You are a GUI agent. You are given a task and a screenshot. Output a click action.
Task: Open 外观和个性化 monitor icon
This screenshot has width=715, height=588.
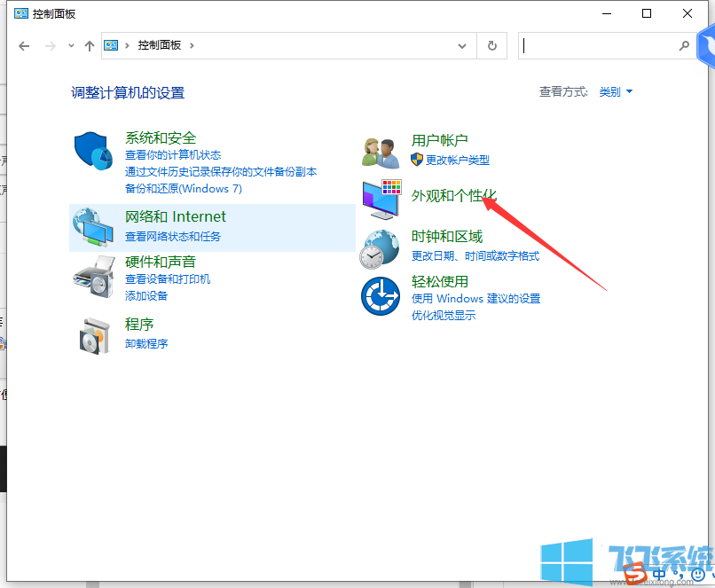381,197
